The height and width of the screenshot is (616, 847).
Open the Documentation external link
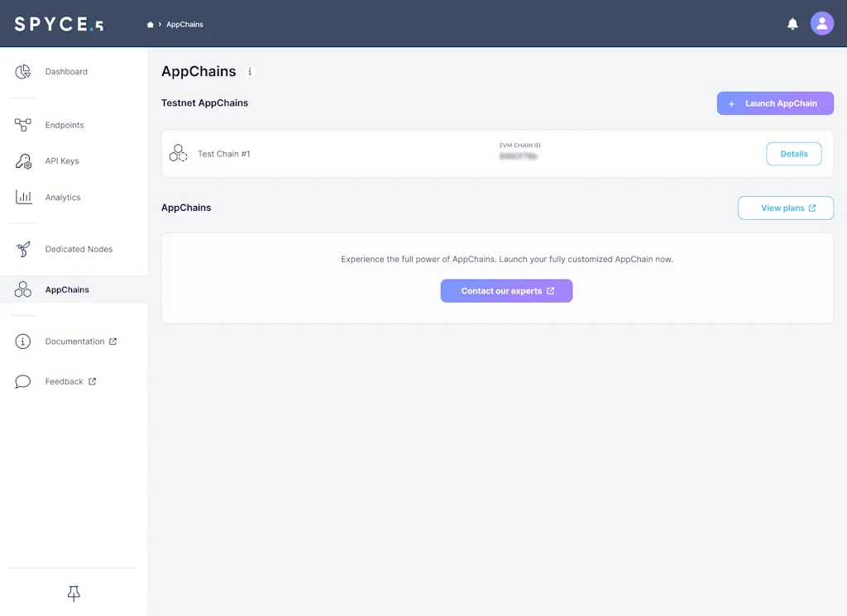(74, 341)
